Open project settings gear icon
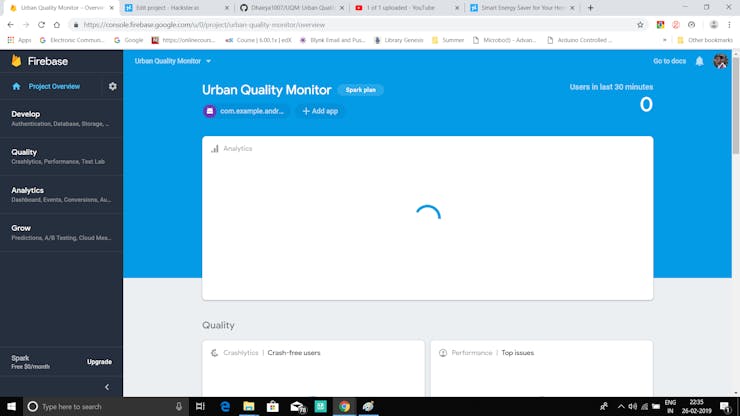 point(112,86)
